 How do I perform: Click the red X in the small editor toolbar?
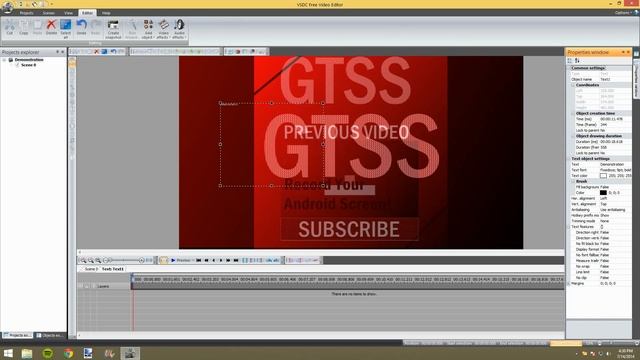[x=97, y=51]
